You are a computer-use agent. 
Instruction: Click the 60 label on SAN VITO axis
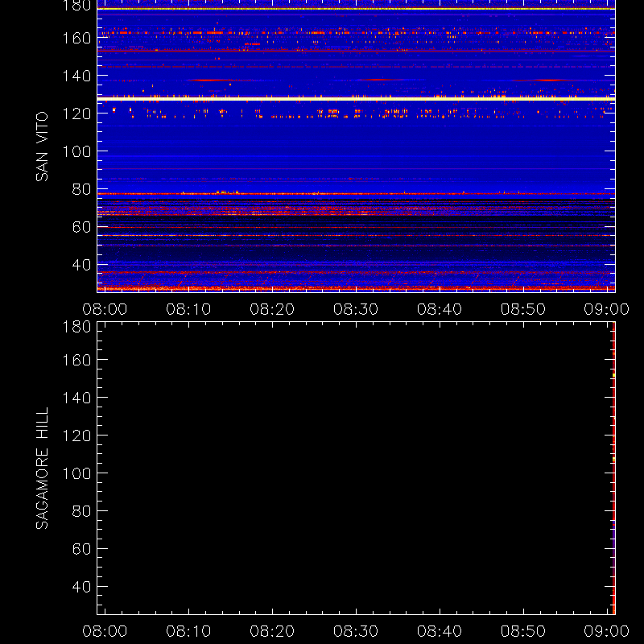coord(81,227)
